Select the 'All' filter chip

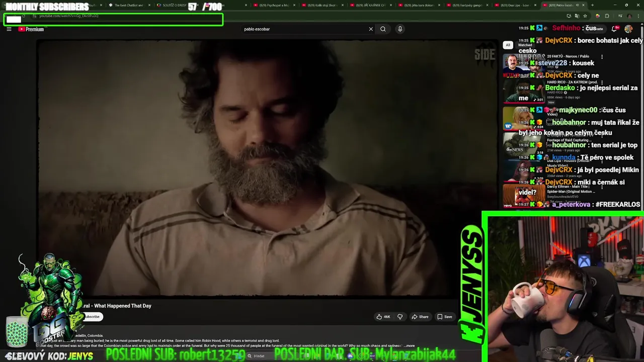[508, 45]
